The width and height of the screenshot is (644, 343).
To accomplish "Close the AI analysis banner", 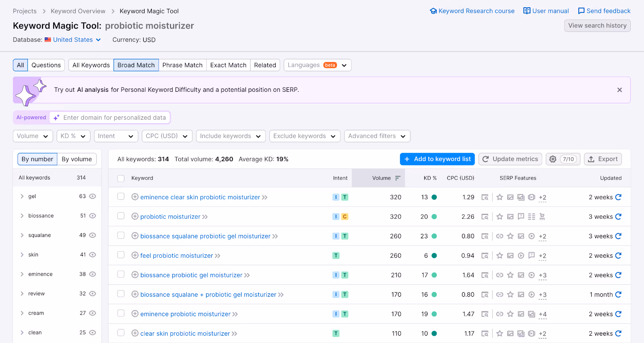I will (x=619, y=90).
